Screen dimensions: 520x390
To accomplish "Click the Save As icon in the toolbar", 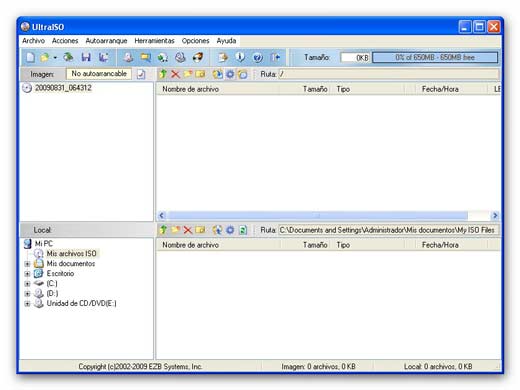I will pyautogui.click(x=104, y=57).
